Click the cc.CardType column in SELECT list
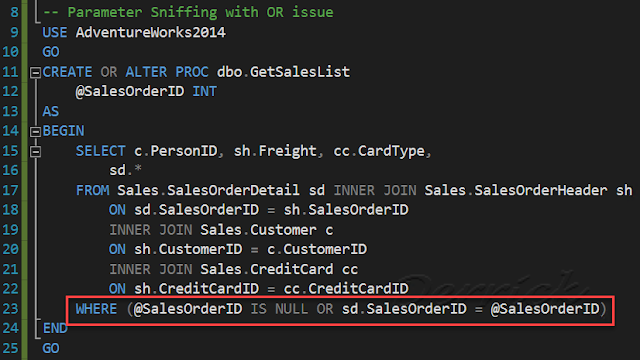This screenshot has width=640, height=360. pyautogui.click(x=379, y=151)
